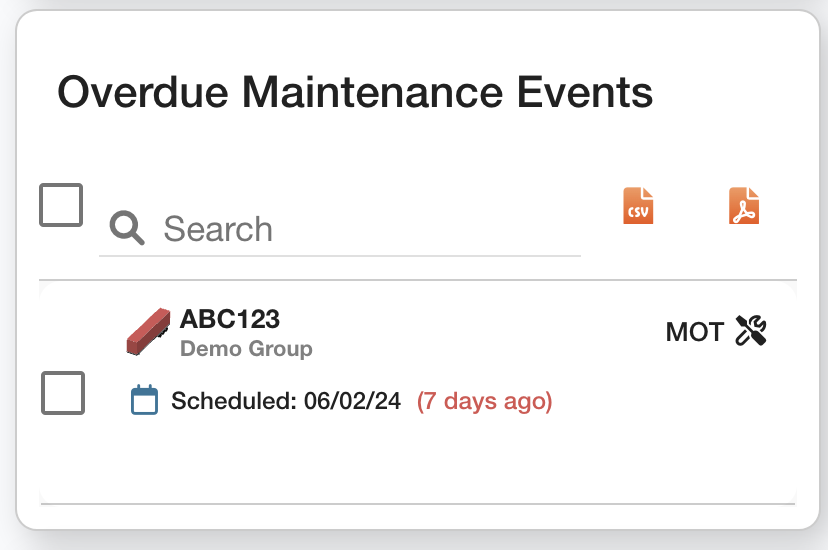This screenshot has height=550, width=828.
Task: Export overdue events as CSV file
Action: coord(638,205)
